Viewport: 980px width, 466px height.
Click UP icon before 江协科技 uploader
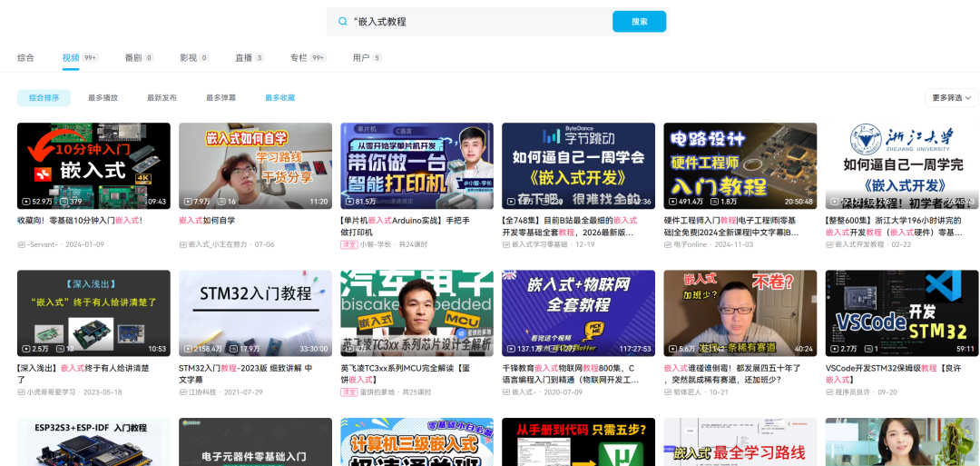(x=182, y=392)
